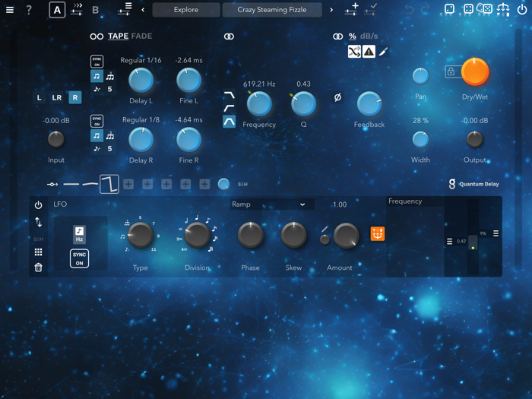Select the LR channel button
This screenshot has height=399, width=532.
coord(57,98)
